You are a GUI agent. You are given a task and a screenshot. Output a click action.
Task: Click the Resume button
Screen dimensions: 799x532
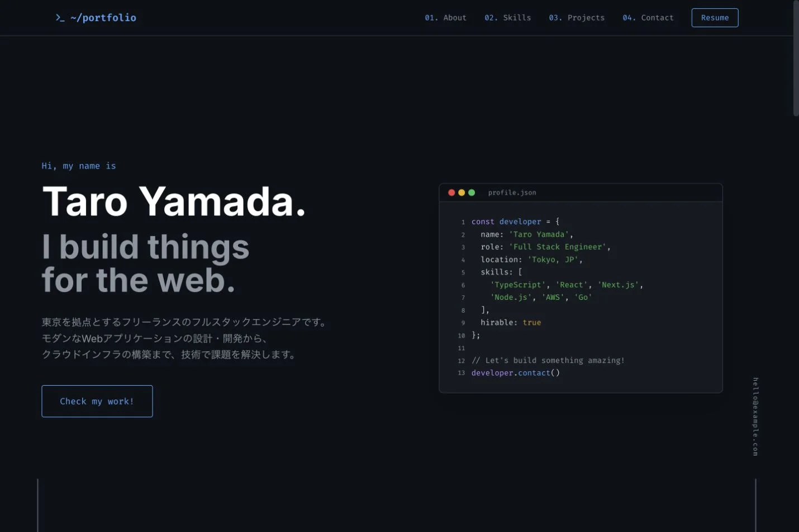click(x=715, y=18)
